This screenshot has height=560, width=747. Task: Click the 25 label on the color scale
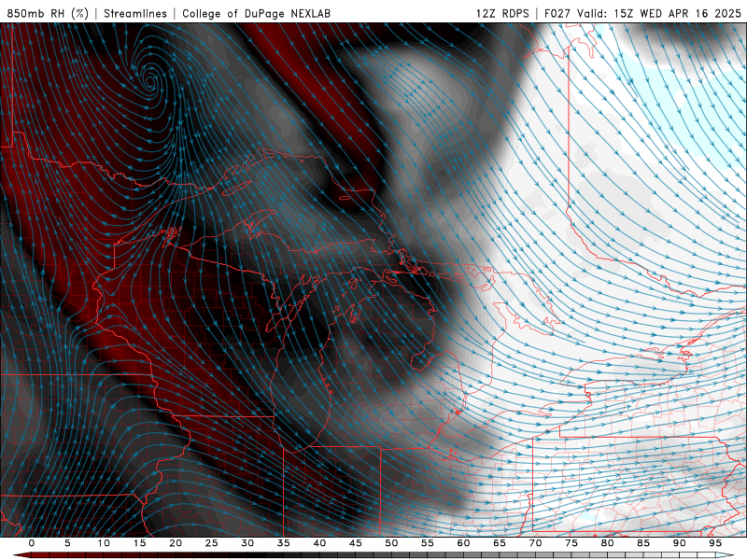(212, 543)
